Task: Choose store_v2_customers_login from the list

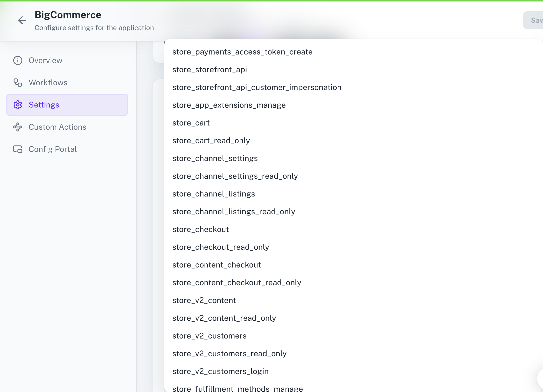Action: click(x=220, y=371)
